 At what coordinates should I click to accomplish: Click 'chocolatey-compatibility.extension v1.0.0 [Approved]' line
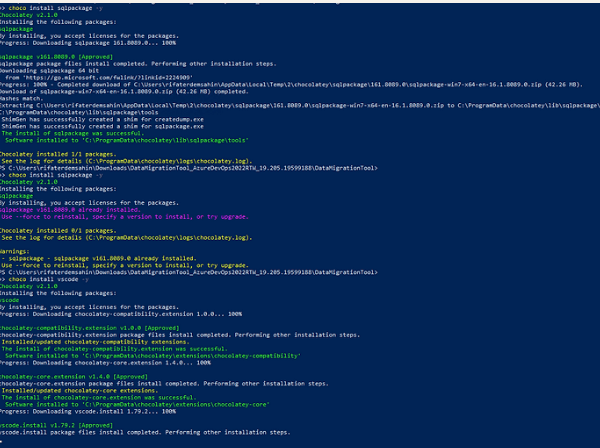(x=90, y=328)
